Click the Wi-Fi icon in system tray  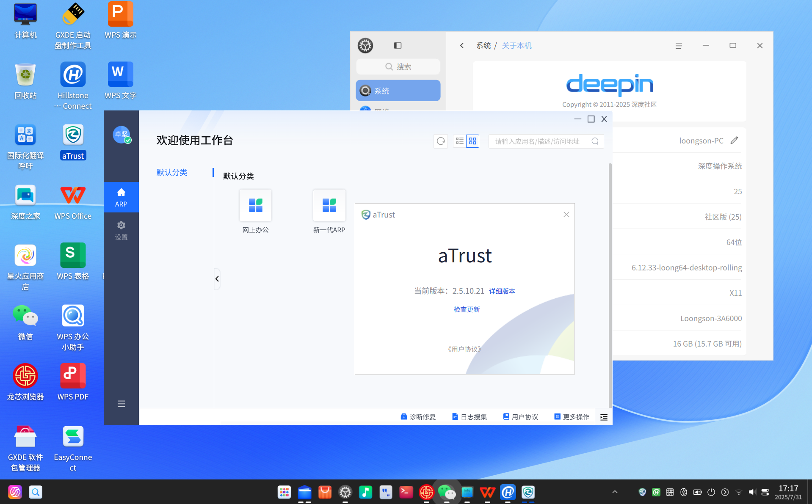tap(738, 492)
